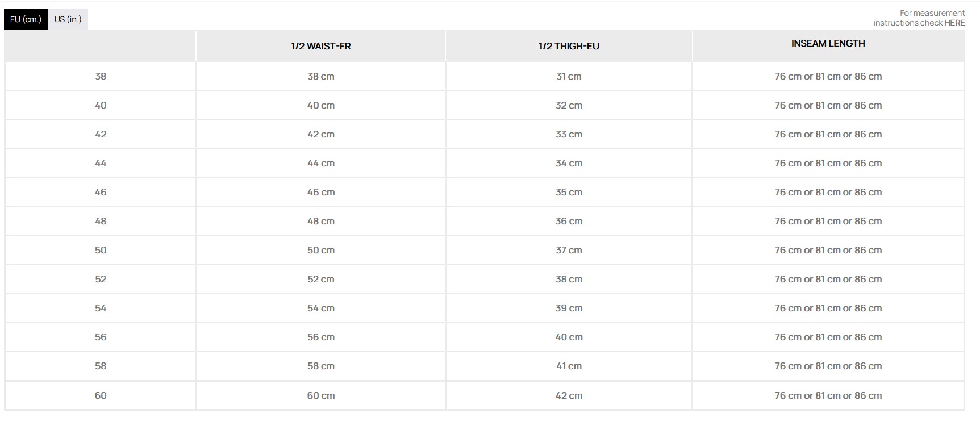This screenshot has height=421, width=980.
Task: Click the 35 cm thigh measurement
Action: coord(569,193)
